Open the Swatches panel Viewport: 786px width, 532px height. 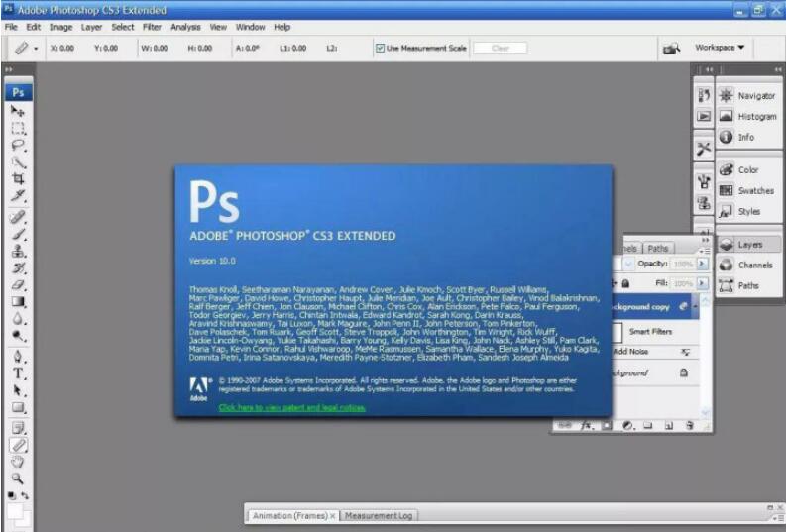click(748, 190)
